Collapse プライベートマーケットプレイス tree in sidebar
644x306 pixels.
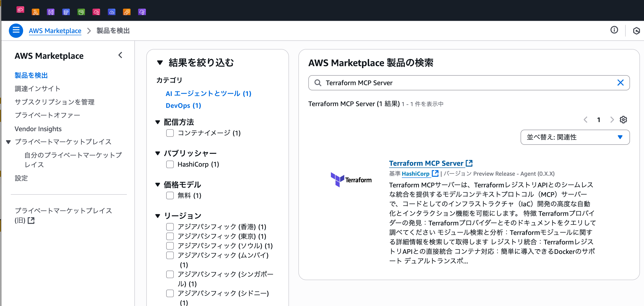(8, 142)
